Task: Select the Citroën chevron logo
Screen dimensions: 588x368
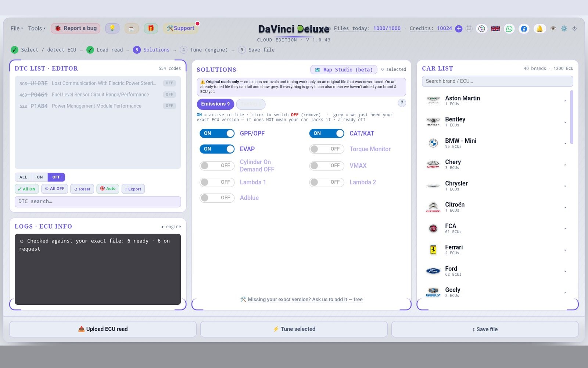Action: pyautogui.click(x=433, y=207)
